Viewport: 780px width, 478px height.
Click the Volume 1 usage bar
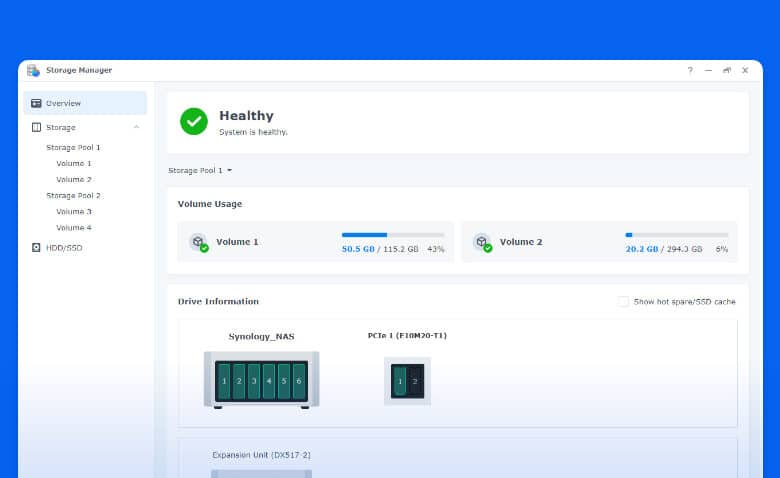393,235
